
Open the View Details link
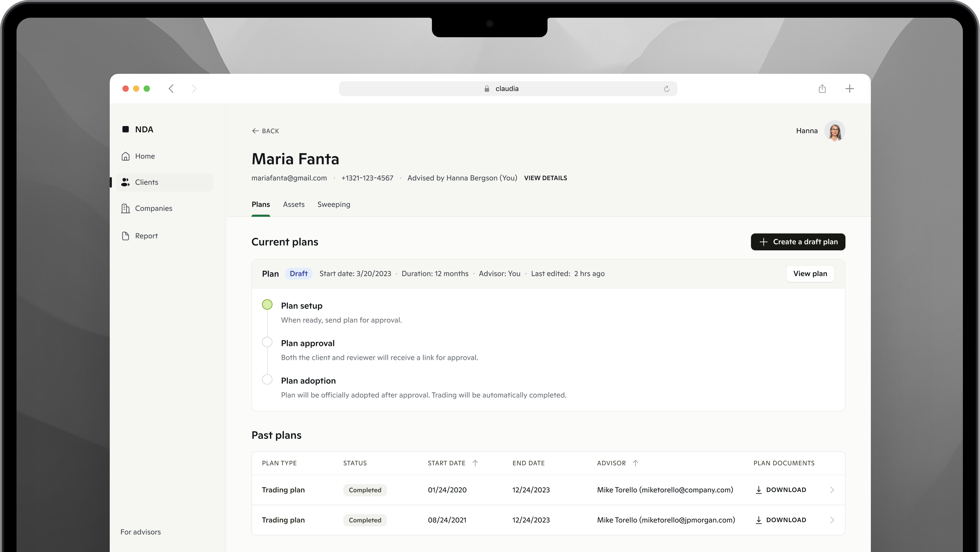tap(545, 178)
